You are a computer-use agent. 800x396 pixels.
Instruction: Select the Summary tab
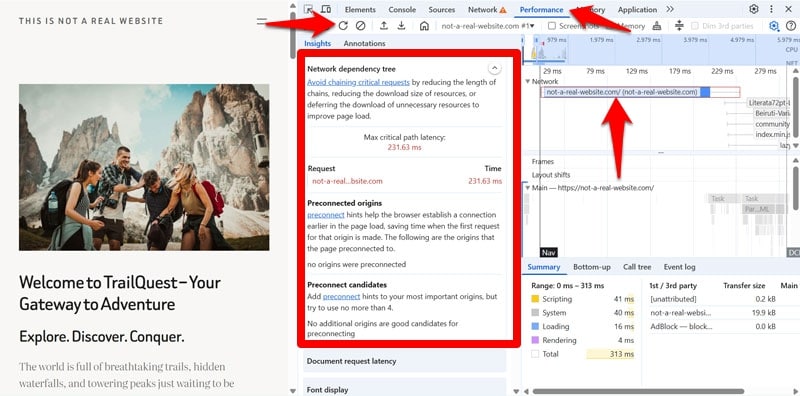tap(543, 267)
